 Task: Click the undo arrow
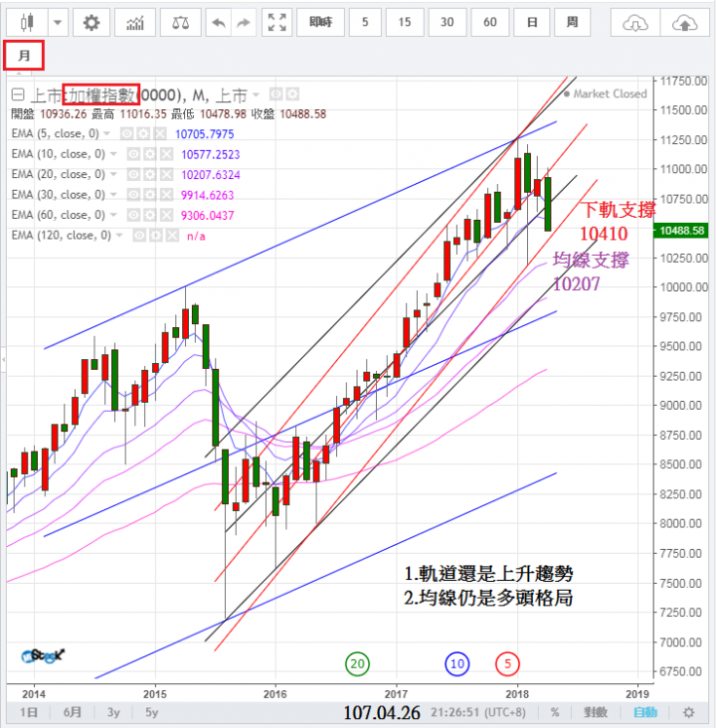tap(218, 22)
